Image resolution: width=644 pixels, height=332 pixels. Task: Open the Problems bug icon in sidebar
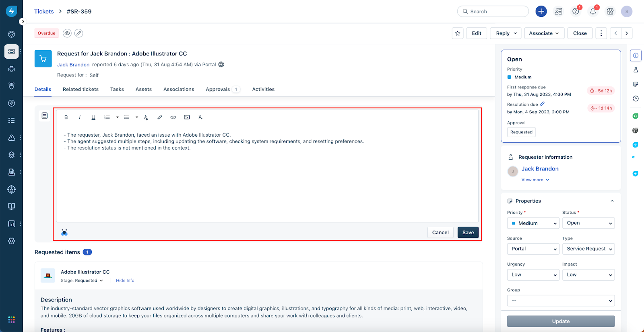(12, 69)
